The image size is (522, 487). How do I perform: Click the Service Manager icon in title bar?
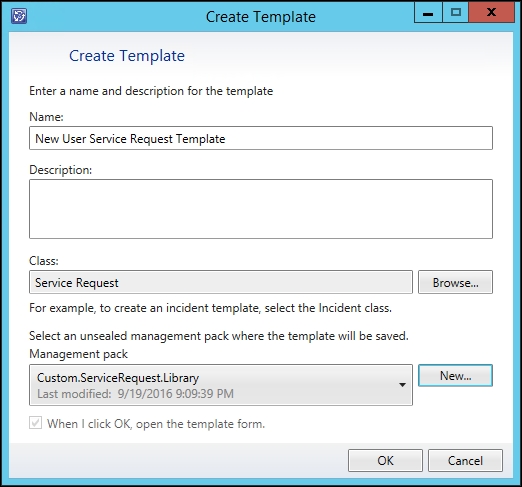click(19, 16)
